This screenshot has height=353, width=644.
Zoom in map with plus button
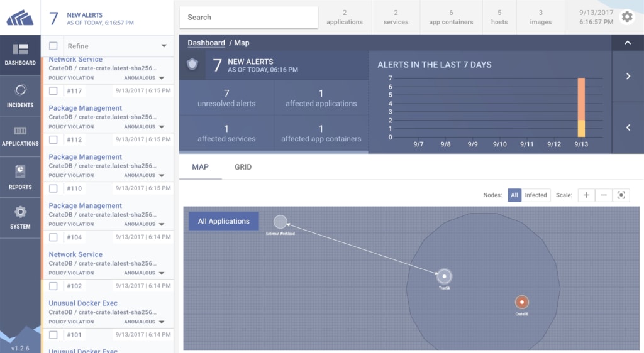coord(586,195)
